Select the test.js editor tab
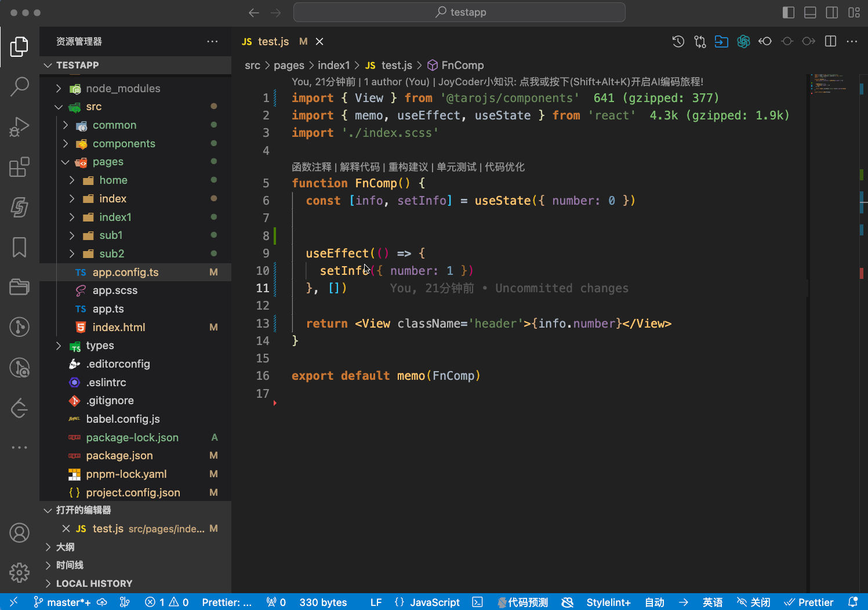Screen dimensions: 868x610 point(273,41)
